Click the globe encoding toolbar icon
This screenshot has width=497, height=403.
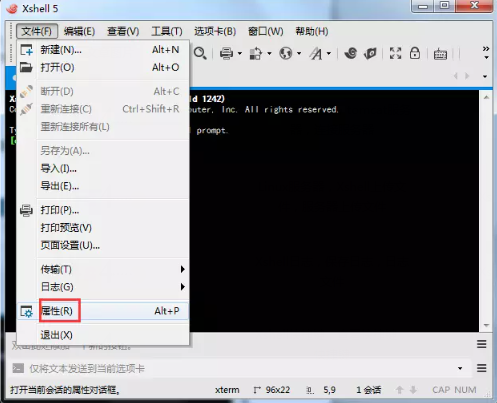[x=286, y=53]
